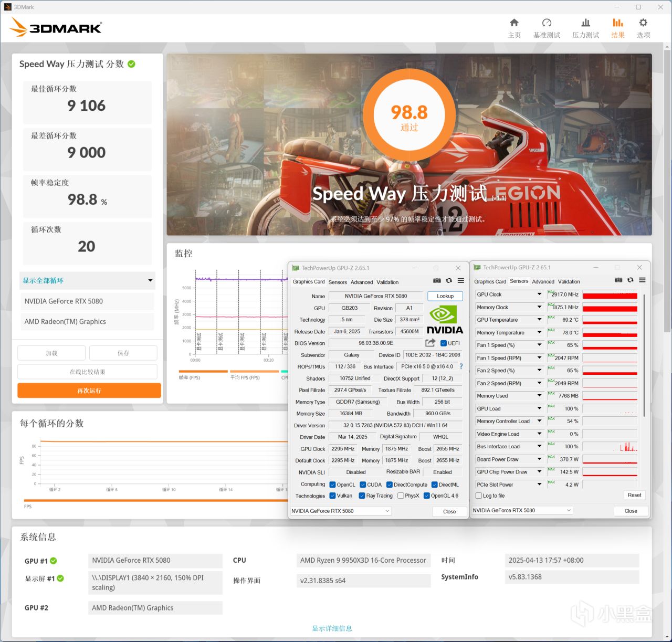Click Close button in GPU-Z card details window
The width and height of the screenshot is (672, 642).
click(x=449, y=511)
